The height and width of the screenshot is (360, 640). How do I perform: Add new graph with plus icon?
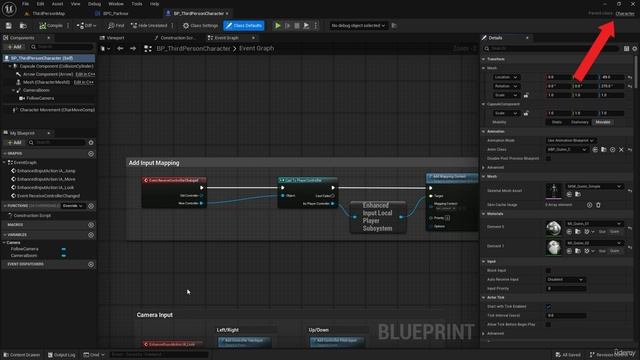91,154
